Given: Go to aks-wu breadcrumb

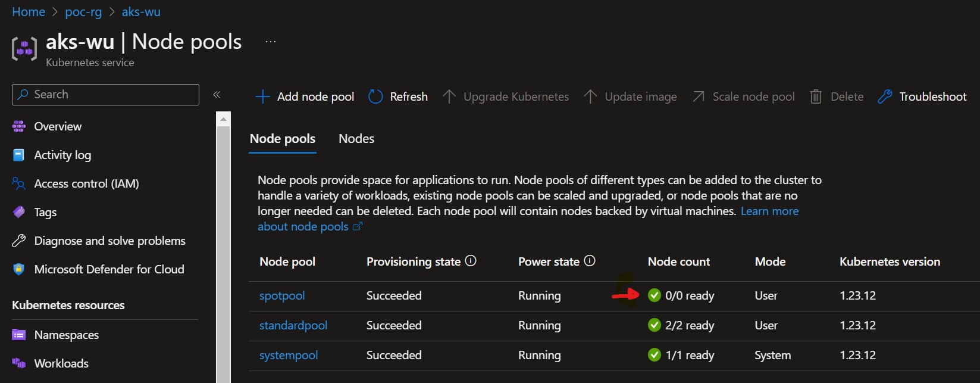Looking at the screenshot, I should (x=141, y=12).
